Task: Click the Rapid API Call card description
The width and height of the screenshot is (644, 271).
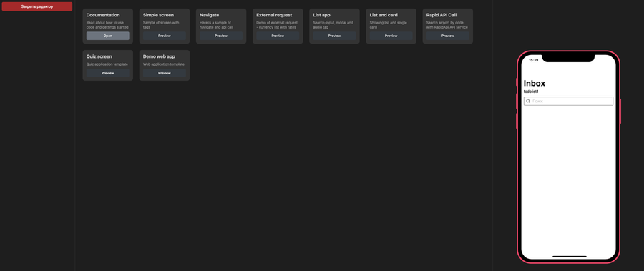Action: click(447, 25)
